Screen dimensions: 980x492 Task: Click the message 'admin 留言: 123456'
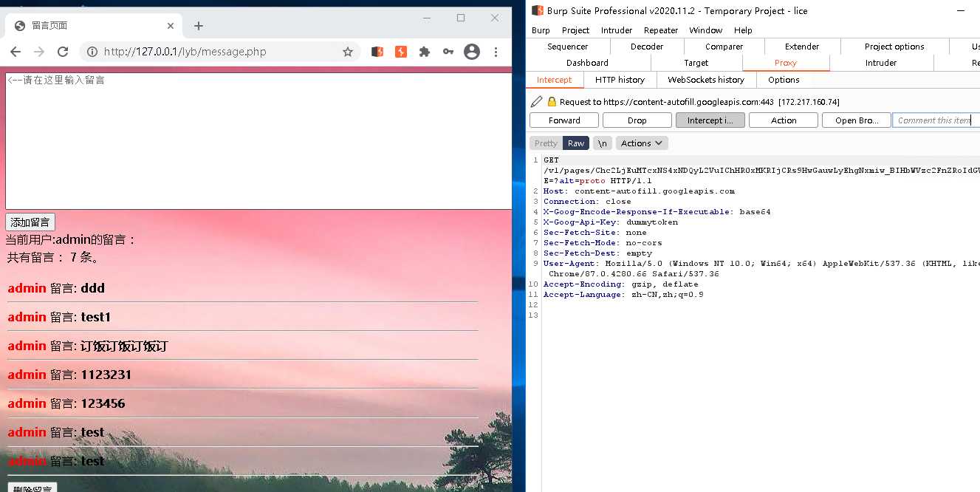(66, 403)
